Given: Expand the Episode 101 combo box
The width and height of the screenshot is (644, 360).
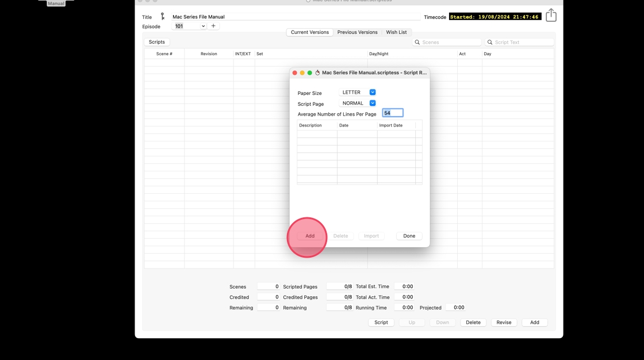Looking at the screenshot, I should [x=203, y=26].
